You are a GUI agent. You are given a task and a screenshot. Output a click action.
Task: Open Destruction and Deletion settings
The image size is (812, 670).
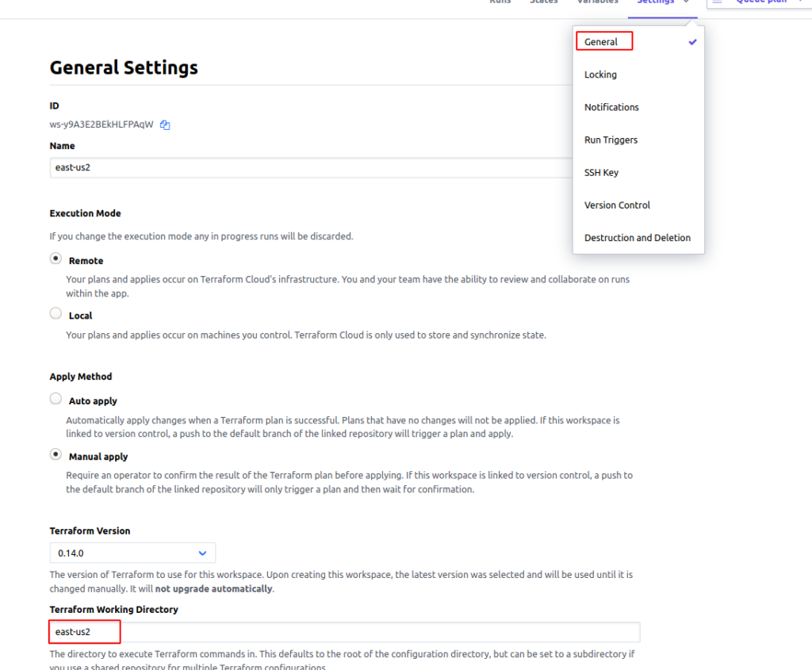(x=637, y=238)
